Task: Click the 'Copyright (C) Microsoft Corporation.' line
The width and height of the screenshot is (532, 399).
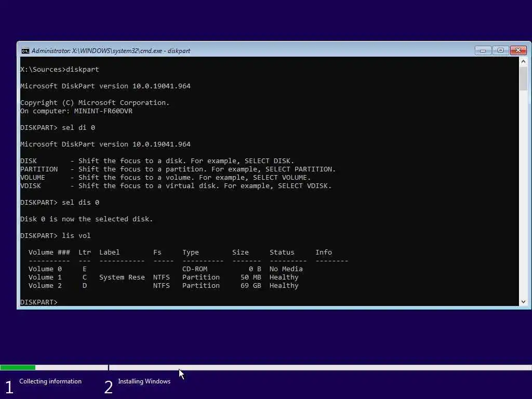Action: coord(95,102)
